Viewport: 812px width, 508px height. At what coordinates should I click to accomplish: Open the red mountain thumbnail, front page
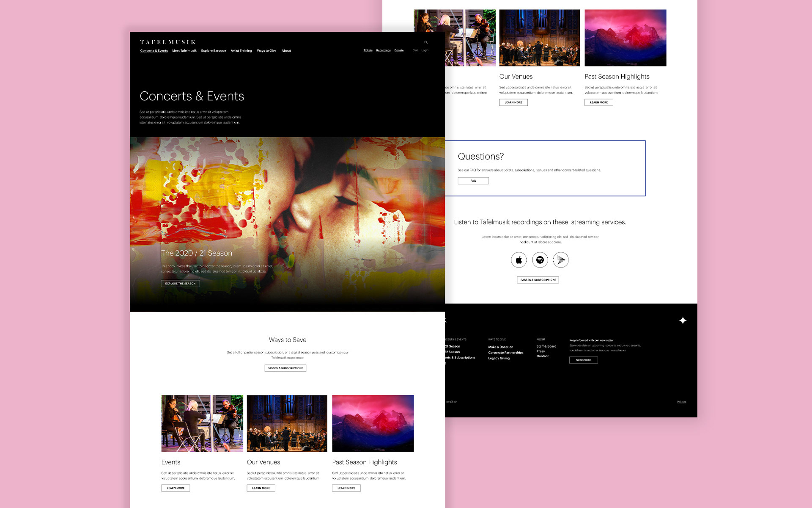[373, 423]
